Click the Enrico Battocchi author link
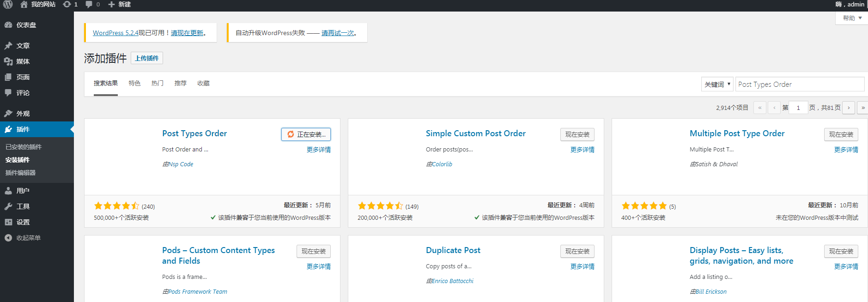Viewport: 868px width, 302px height. click(x=453, y=281)
